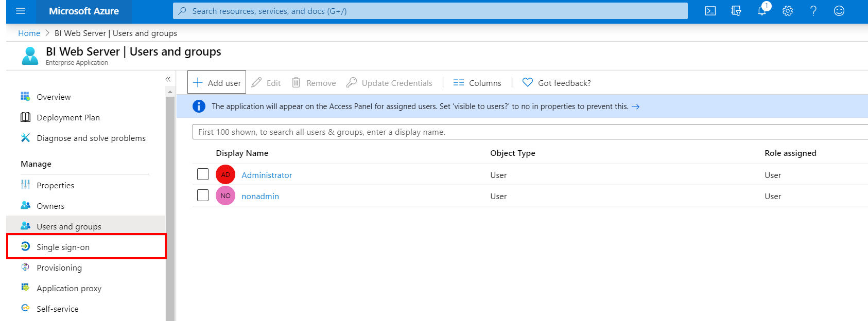Open Application proxy menu item
Screen dimensions: 868x321
coord(69,288)
